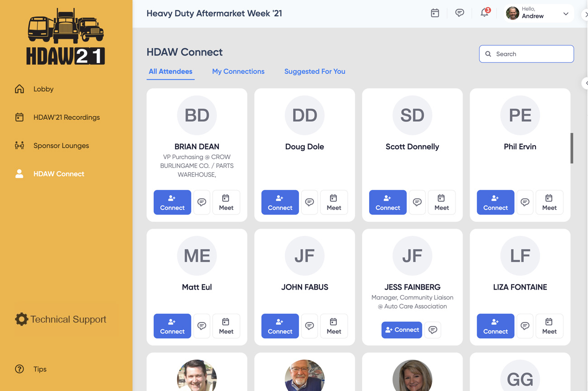Open Technical Support gear icon
This screenshot has width=588, height=391.
(21, 319)
